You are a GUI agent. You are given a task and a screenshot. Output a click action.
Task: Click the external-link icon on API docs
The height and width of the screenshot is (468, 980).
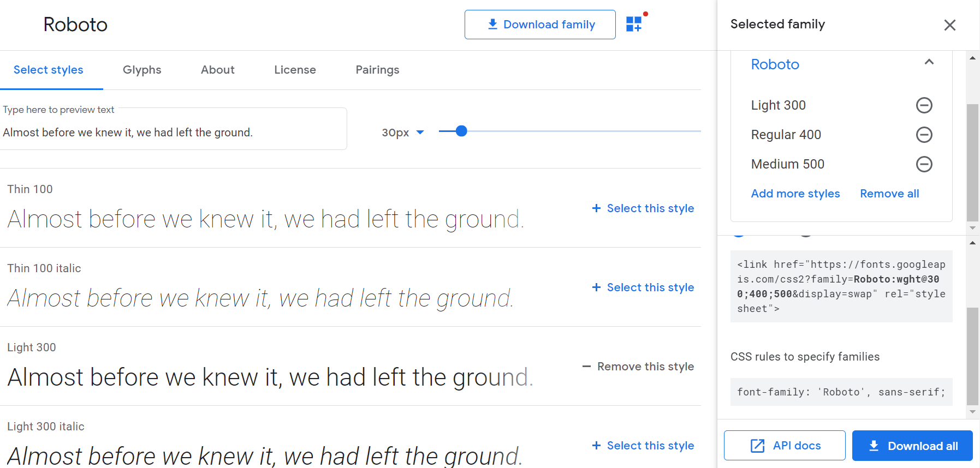(757, 445)
